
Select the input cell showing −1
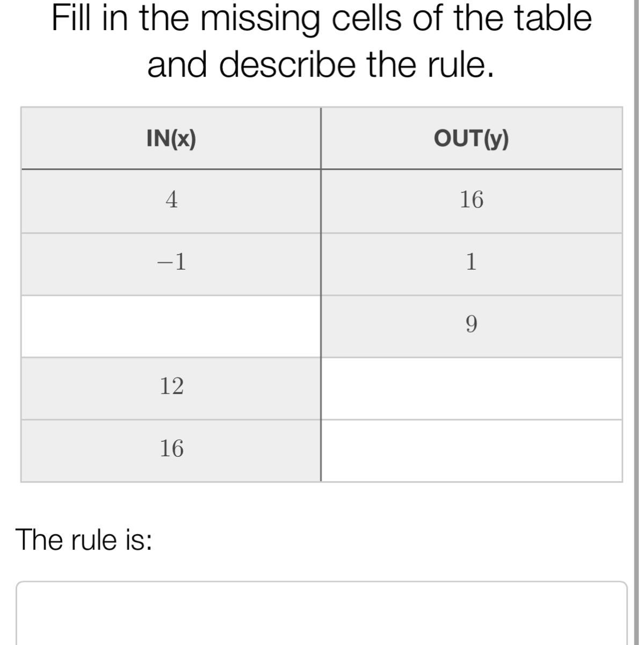point(171,262)
